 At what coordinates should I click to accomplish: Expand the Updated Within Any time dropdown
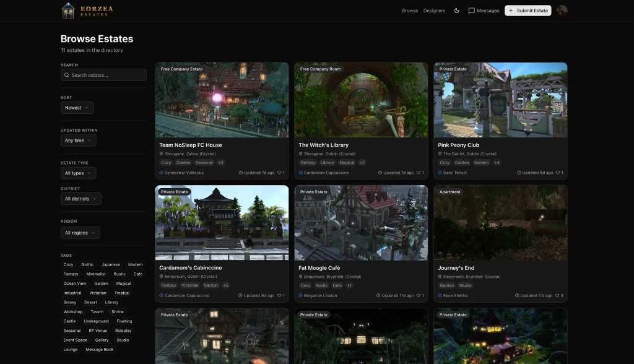point(78,141)
